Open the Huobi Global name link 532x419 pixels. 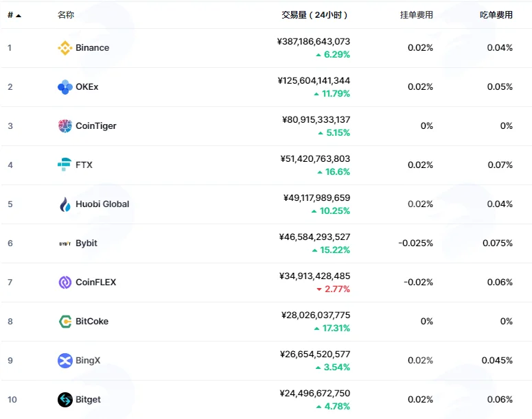coord(102,204)
